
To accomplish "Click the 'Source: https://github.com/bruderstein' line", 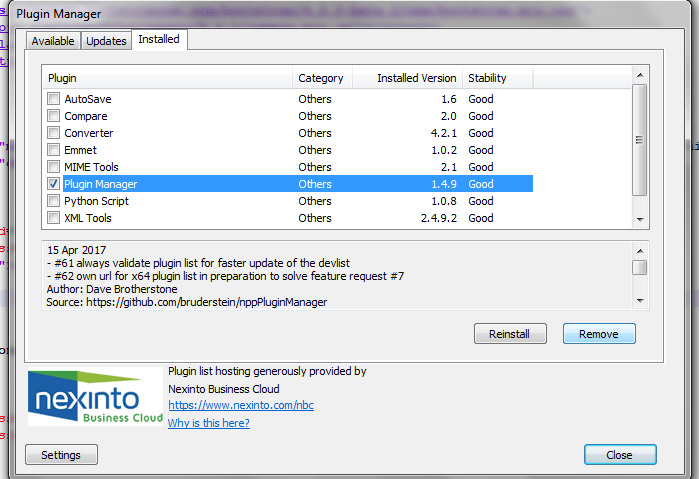I will (x=187, y=302).
